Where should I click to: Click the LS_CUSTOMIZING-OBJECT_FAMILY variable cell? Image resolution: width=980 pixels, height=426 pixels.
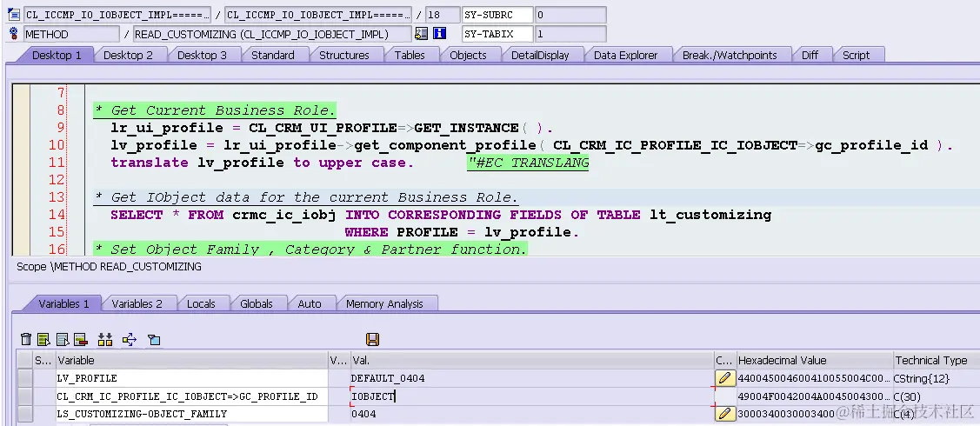coord(192,414)
